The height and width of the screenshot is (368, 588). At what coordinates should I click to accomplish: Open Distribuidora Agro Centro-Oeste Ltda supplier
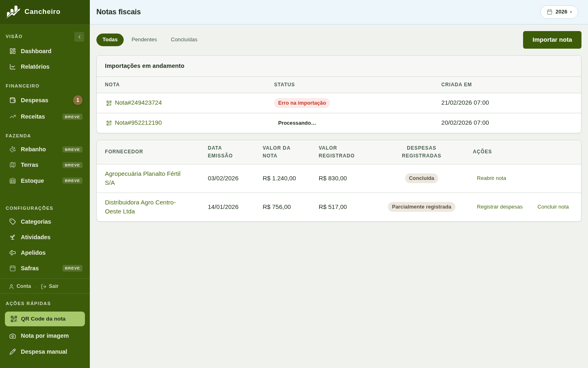pos(140,207)
